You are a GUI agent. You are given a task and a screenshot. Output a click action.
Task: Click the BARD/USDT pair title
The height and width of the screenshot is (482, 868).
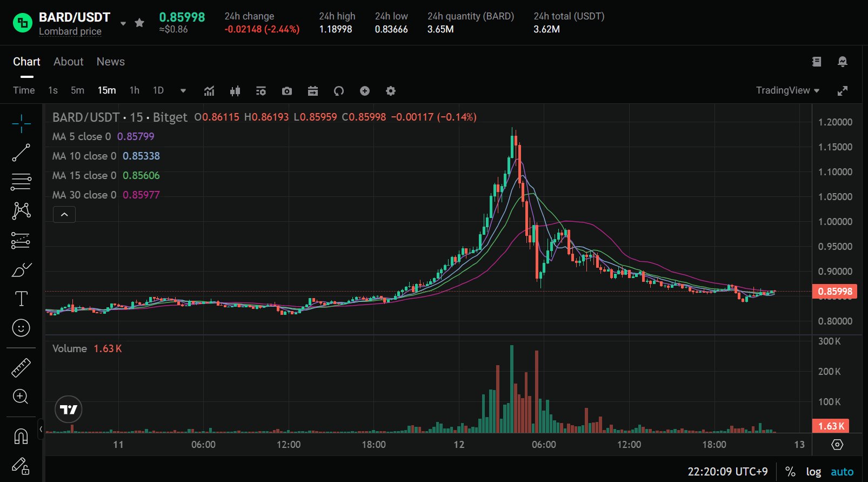[75, 17]
